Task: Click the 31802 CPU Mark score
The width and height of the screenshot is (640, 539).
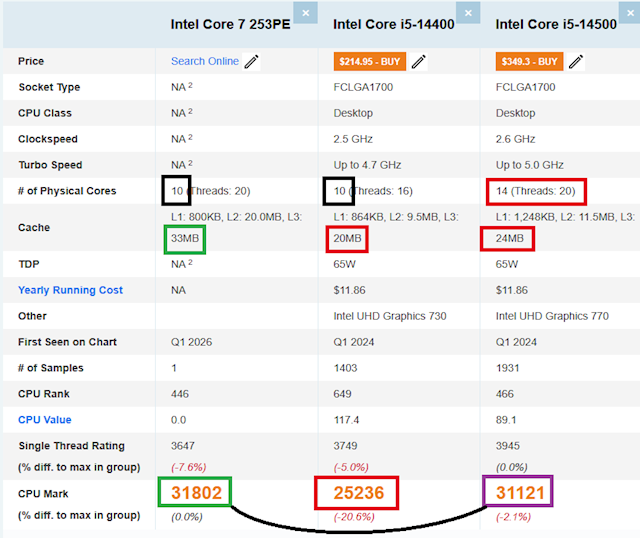Action: [195, 492]
